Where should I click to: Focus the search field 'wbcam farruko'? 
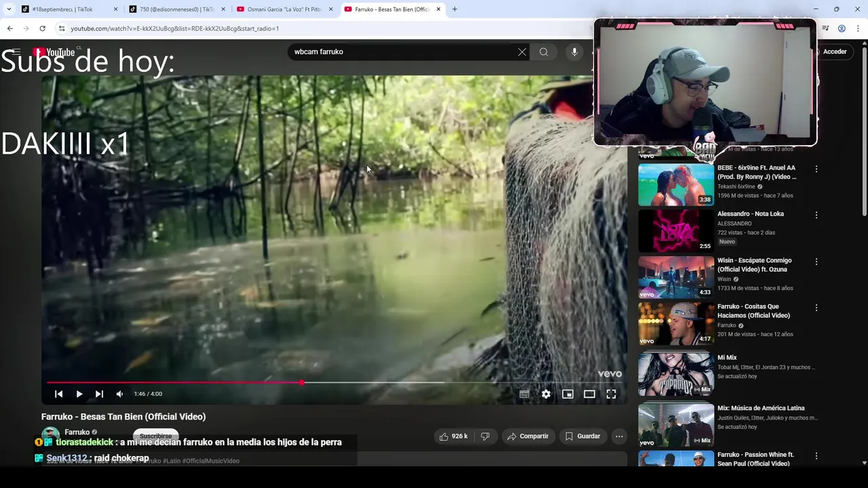[x=403, y=52]
